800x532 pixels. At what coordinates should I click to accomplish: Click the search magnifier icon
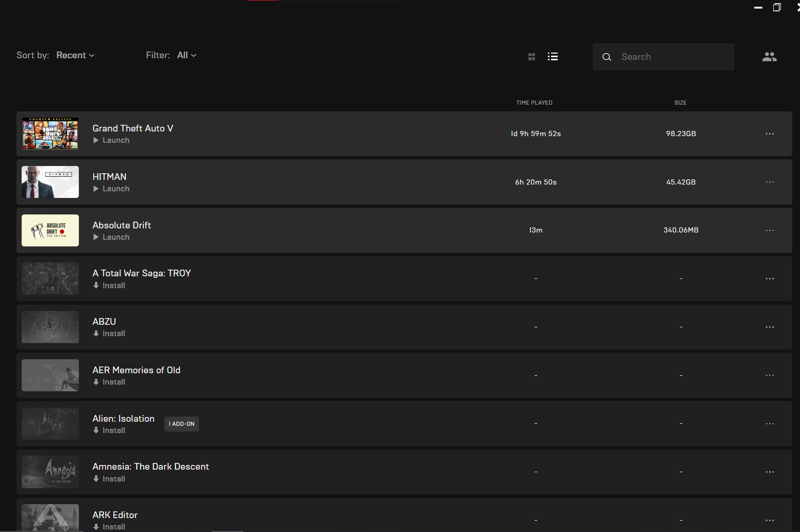point(607,57)
